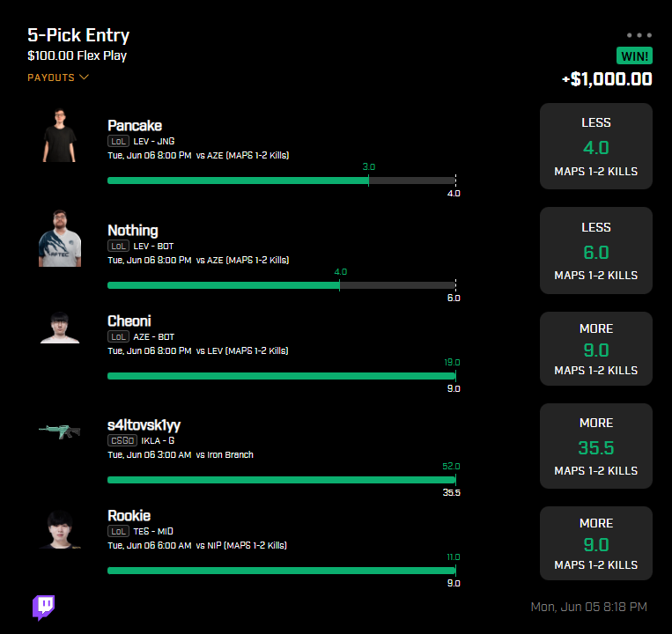Click Nothing's progress bar at 4.0
Viewport: 672px width, 634px height.
pyautogui.click(x=282, y=285)
